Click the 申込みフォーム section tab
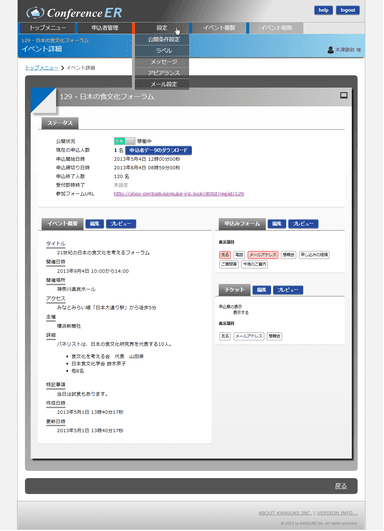 pyautogui.click(x=242, y=224)
